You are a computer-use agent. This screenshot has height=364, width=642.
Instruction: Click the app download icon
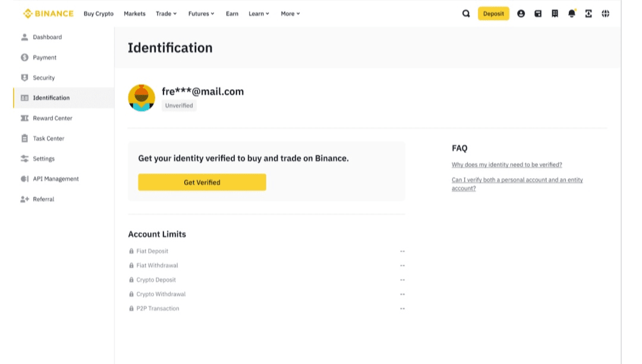click(588, 14)
